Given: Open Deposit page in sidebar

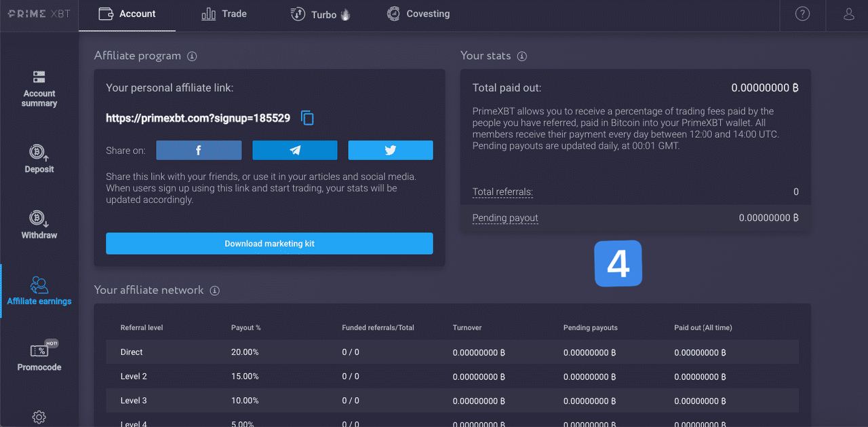Looking at the screenshot, I should tap(39, 160).
